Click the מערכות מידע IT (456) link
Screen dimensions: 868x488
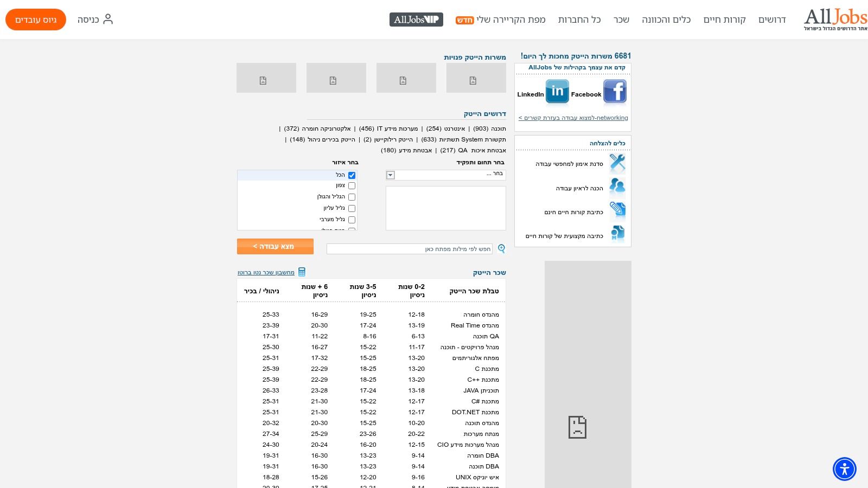pyautogui.click(x=388, y=129)
